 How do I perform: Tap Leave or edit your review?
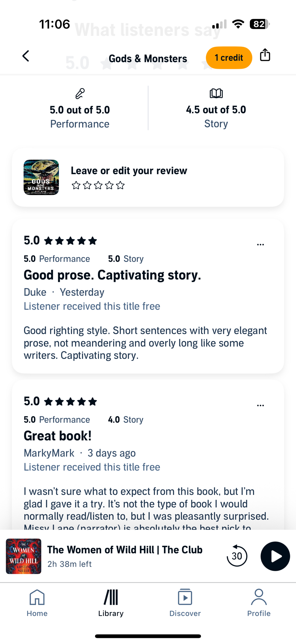(x=129, y=171)
